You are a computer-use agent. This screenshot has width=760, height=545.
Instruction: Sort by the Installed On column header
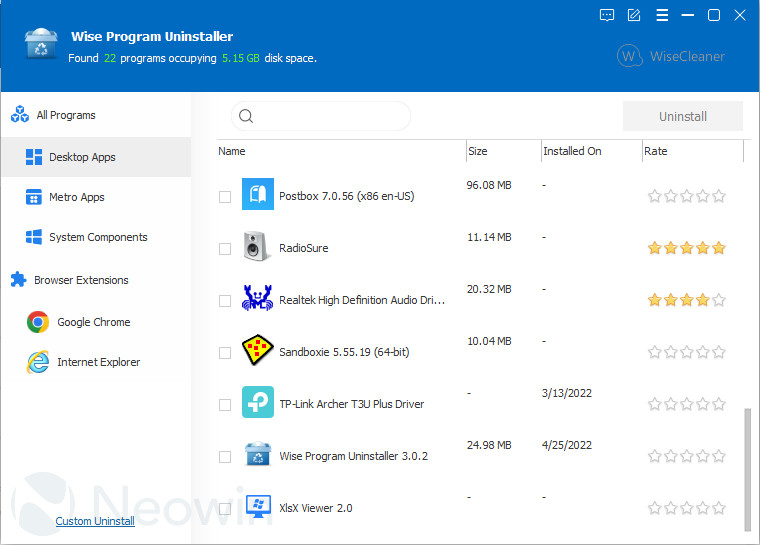click(572, 151)
